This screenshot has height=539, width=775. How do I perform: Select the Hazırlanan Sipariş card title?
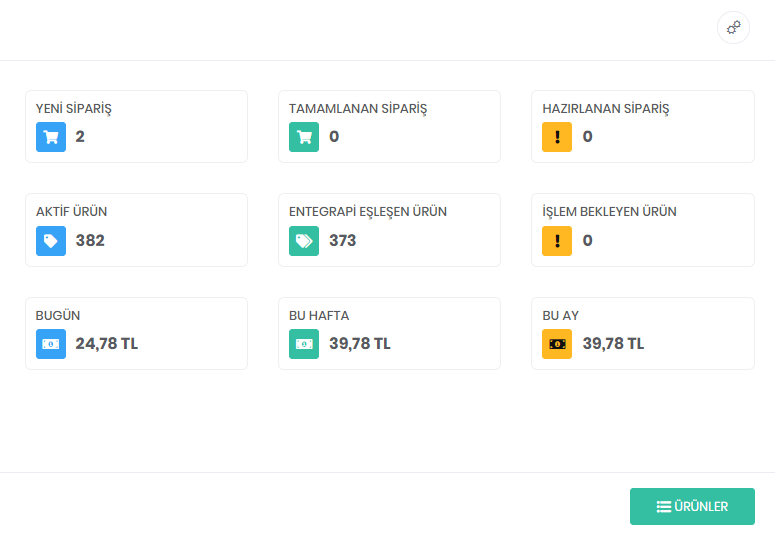coord(605,108)
